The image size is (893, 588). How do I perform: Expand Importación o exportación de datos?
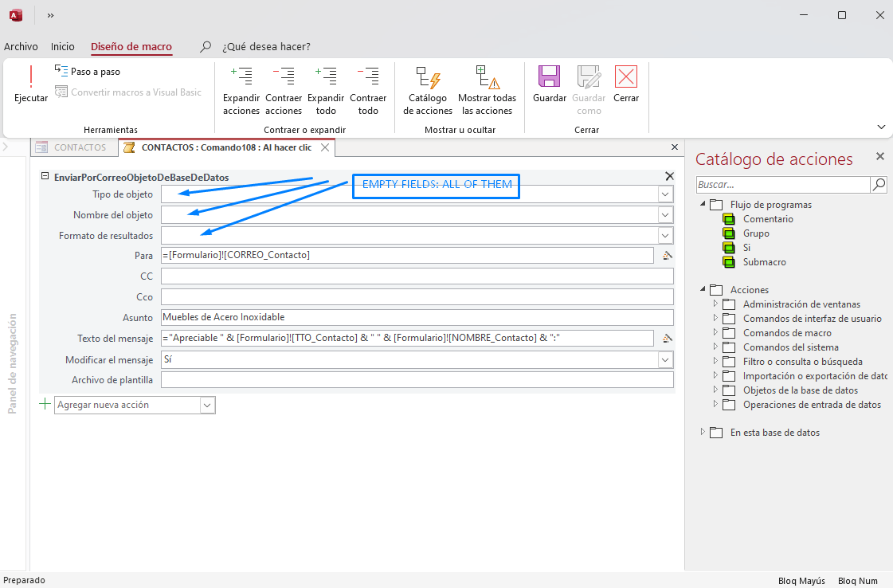tap(716, 375)
